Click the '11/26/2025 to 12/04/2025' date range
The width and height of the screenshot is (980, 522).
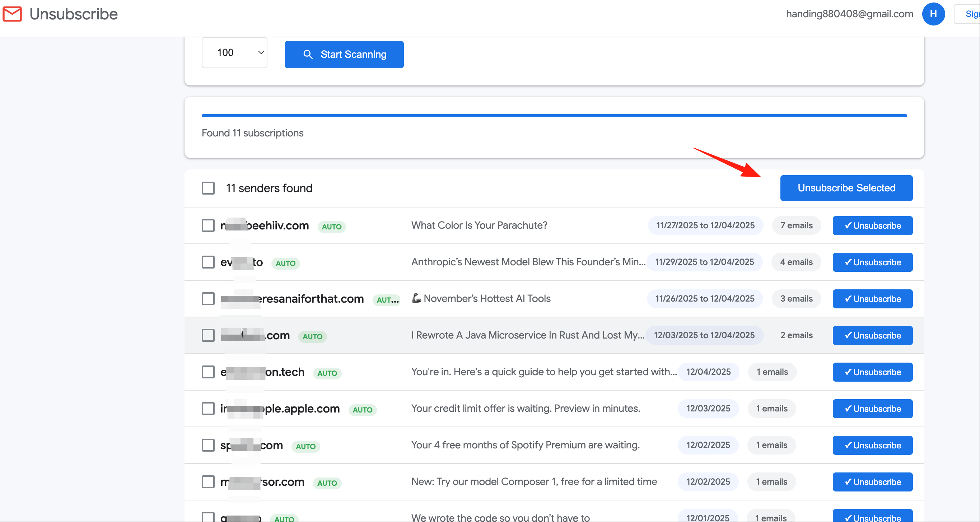pos(705,299)
